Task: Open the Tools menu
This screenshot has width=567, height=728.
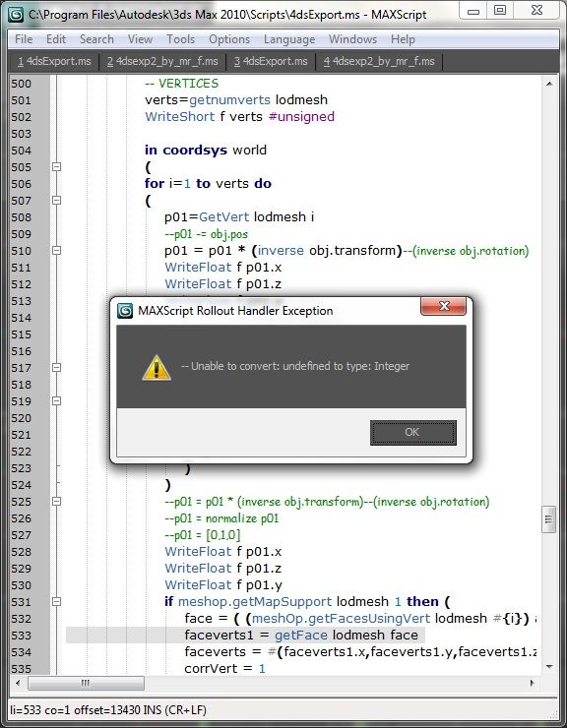Action: [180, 39]
